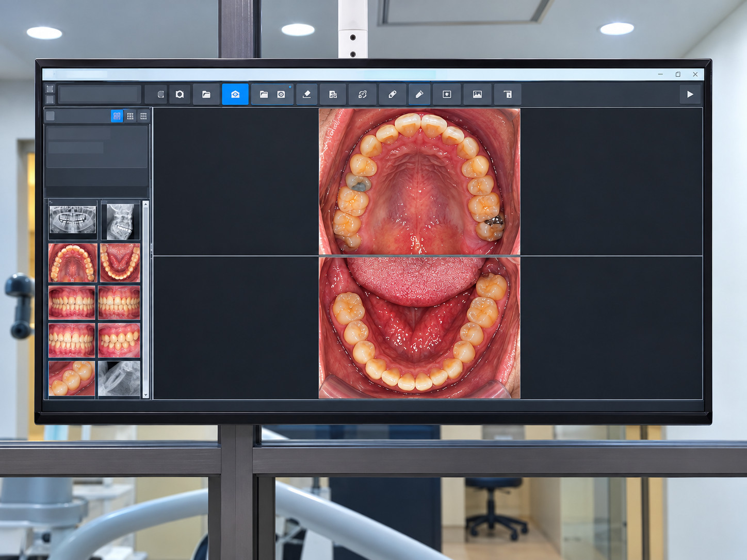
Task: Click the camera capture icon beside the search field
Action: point(180,94)
